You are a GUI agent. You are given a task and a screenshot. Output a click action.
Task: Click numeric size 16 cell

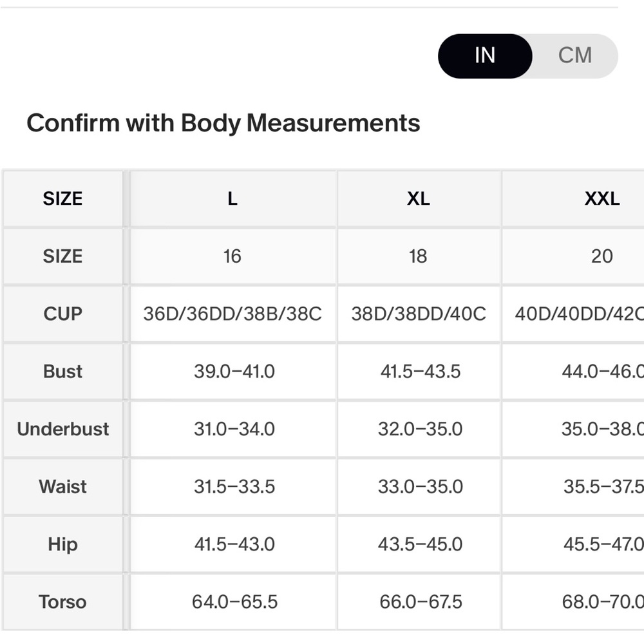(232, 256)
